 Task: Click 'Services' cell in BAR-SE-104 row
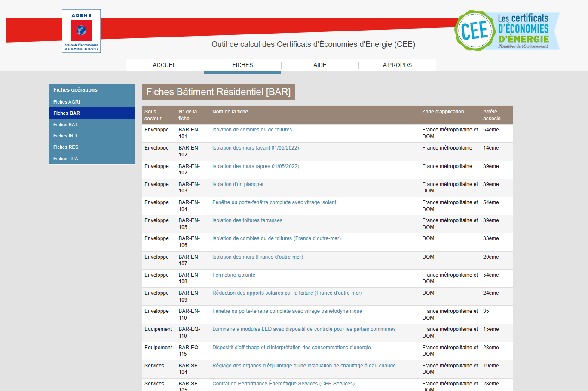tap(159, 369)
